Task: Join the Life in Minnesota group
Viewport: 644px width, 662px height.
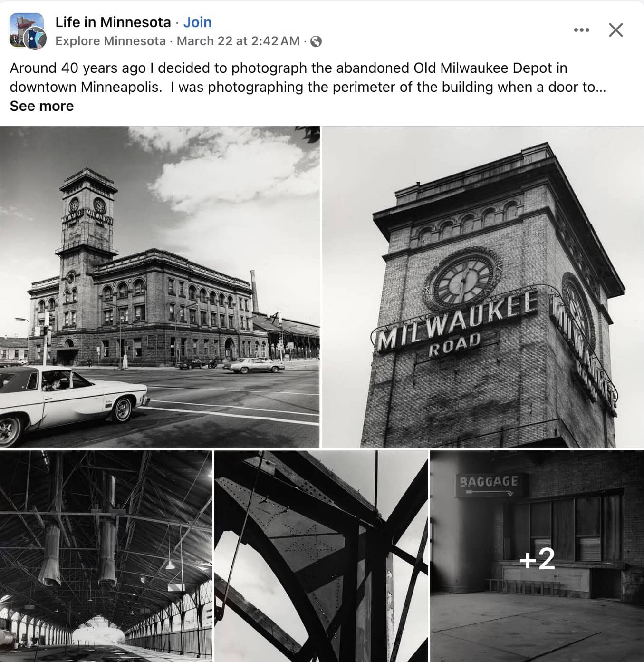Action: coord(197,22)
